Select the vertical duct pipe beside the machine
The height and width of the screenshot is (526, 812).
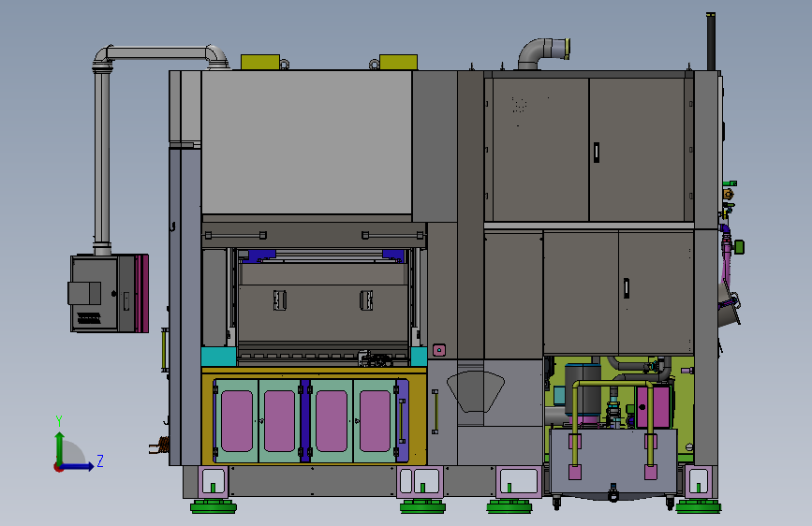coord(102,158)
